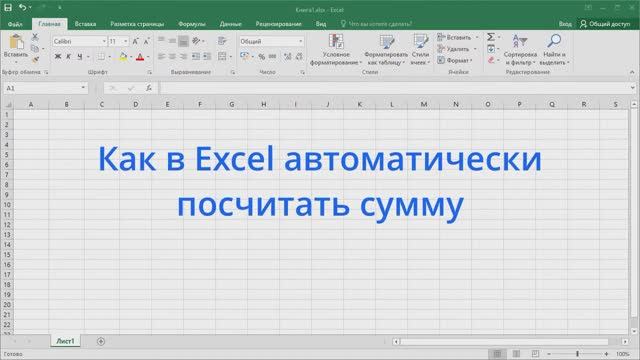Click the text orientation icon
This screenshot has width=640, height=360.
196,41
